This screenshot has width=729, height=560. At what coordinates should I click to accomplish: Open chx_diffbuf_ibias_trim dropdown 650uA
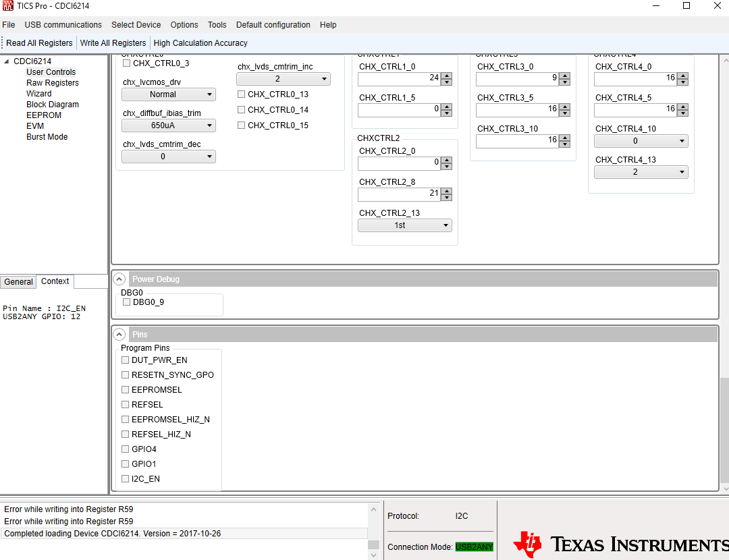click(169, 125)
